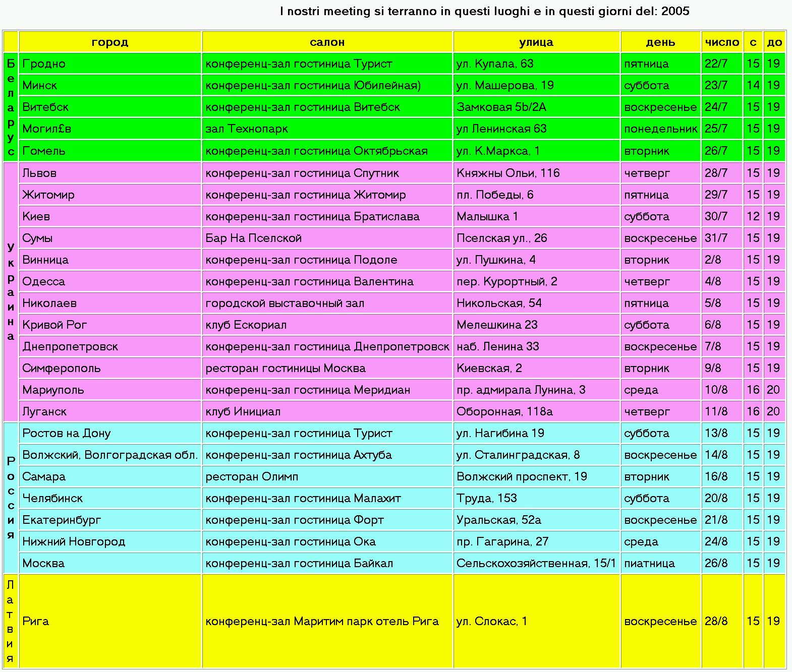Click the число column header

coord(722,42)
